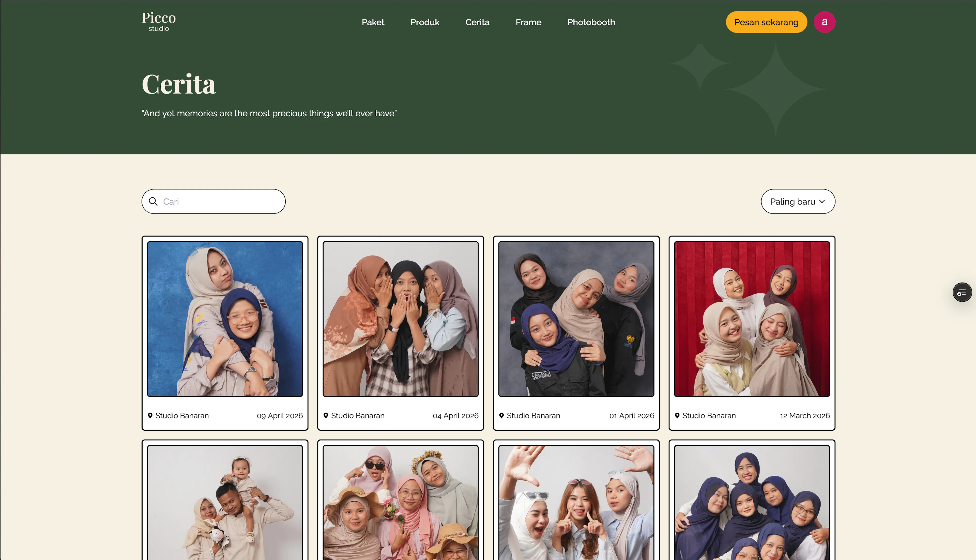Click location pin on 09 April card
Screen dimensions: 976x560
tap(150, 415)
